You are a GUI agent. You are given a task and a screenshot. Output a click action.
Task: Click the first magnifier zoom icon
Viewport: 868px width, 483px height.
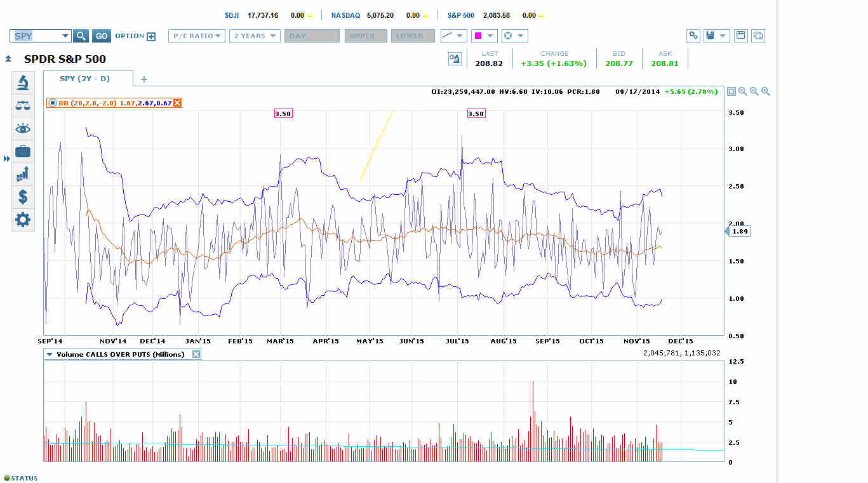(x=743, y=91)
